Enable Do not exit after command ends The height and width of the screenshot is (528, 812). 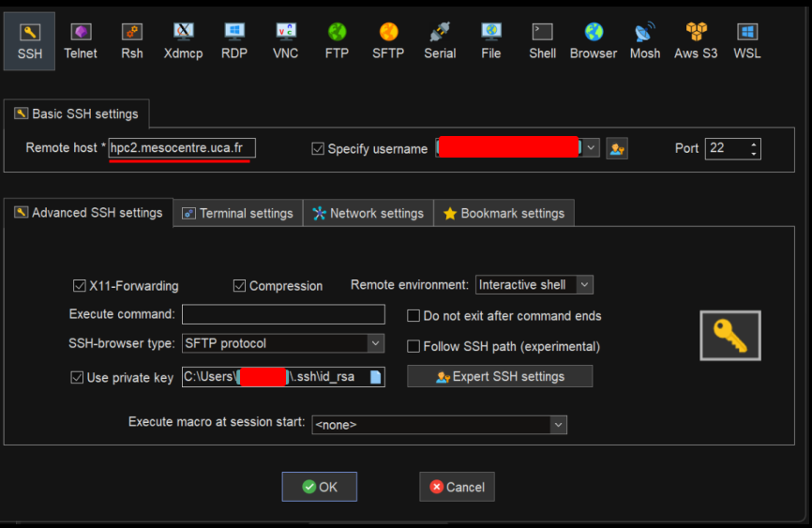pyautogui.click(x=414, y=315)
